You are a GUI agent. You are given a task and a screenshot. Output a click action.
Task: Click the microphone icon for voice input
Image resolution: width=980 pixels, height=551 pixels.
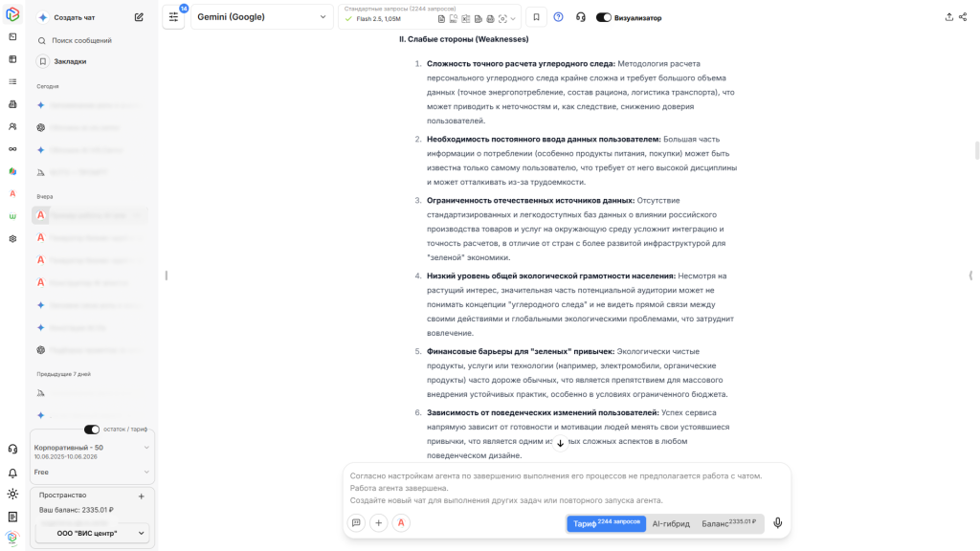coord(777,523)
